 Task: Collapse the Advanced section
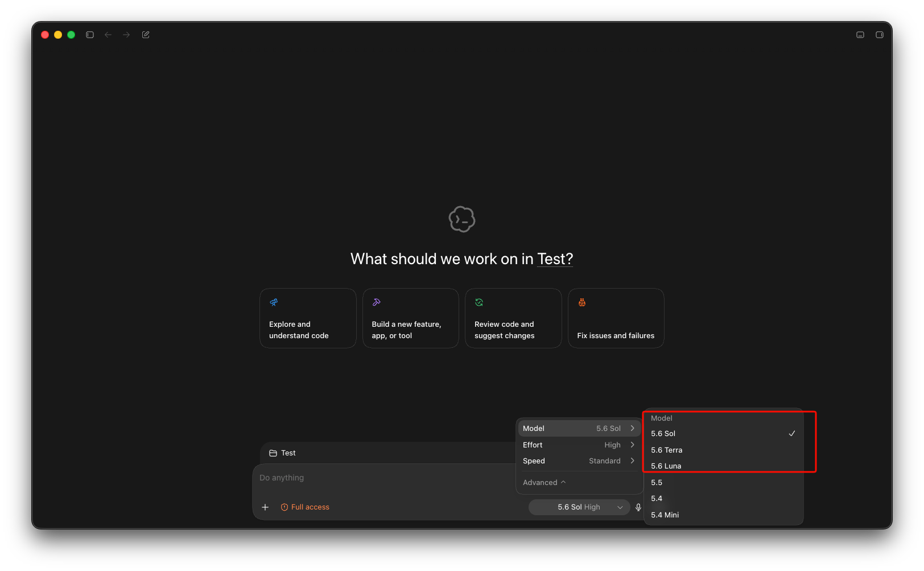[544, 482]
